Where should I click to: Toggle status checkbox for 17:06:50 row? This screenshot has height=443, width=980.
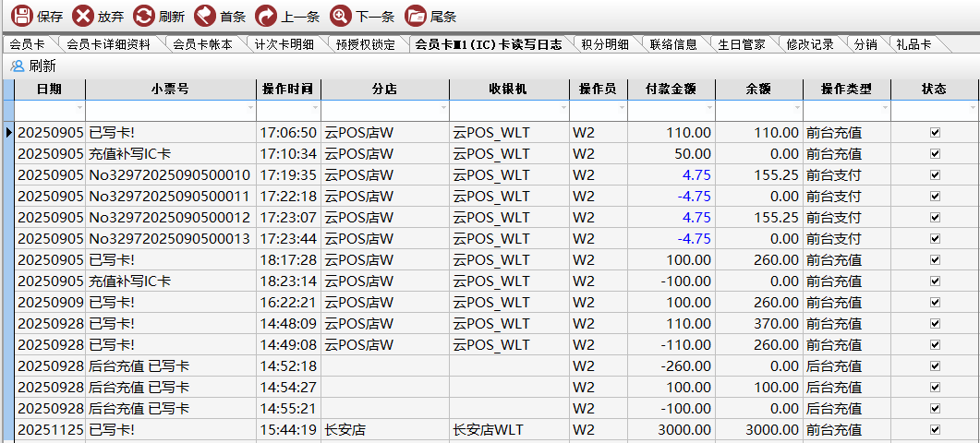tap(935, 133)
